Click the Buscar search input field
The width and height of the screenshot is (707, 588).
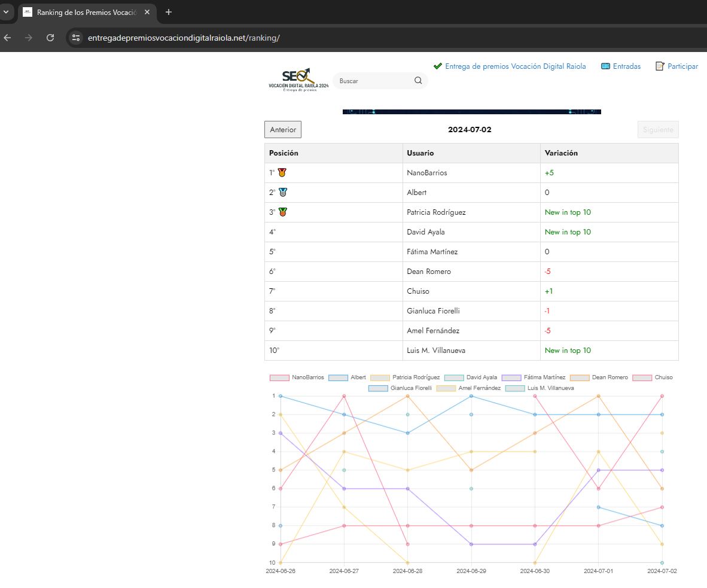click(x=374, y=81)
